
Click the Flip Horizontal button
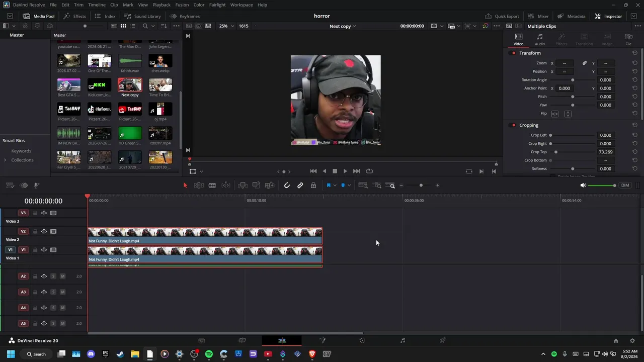coord(555,114)
